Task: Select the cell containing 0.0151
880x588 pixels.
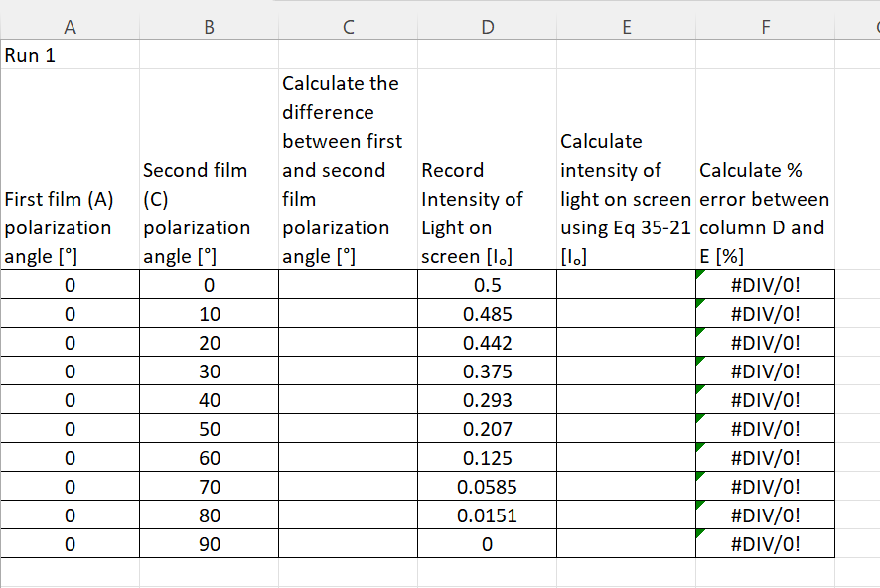Action: pyautogui.click(x=487, y=514)
